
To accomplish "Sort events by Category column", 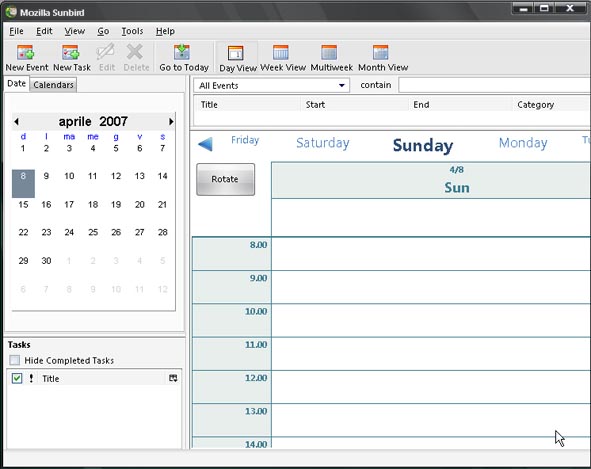I will (x=551, y=105).
